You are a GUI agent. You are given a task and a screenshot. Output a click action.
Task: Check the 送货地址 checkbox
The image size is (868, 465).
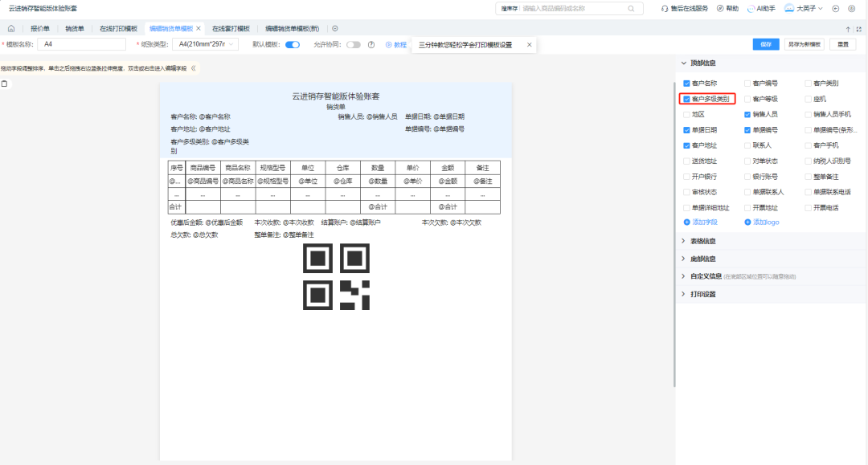[x=686, y=161]
